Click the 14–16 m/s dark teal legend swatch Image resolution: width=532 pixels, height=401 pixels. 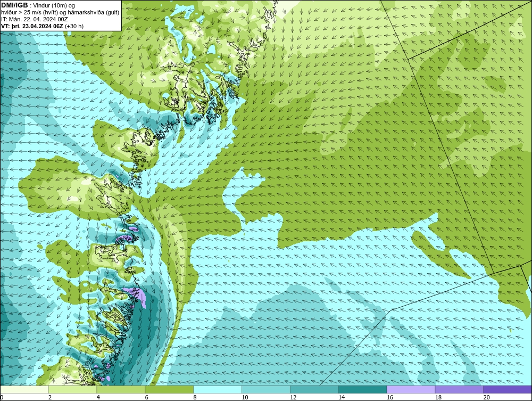coord(362,389)
